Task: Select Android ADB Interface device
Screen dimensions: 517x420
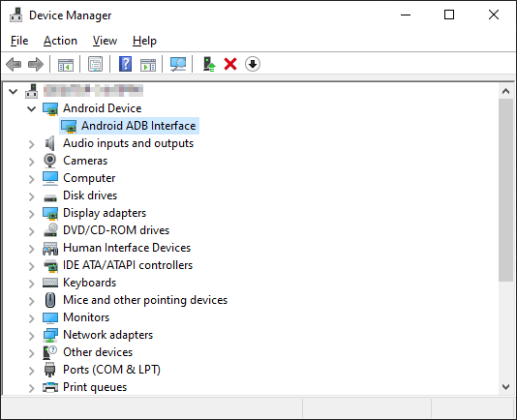Action: [130, 126]
